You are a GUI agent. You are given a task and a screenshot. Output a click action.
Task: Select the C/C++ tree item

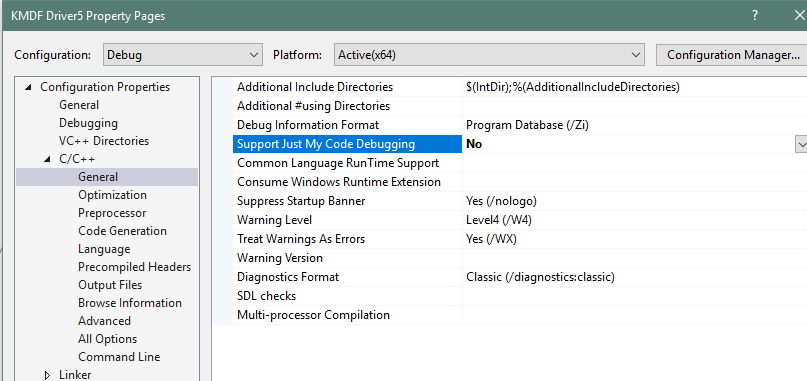tap(77, 159)
